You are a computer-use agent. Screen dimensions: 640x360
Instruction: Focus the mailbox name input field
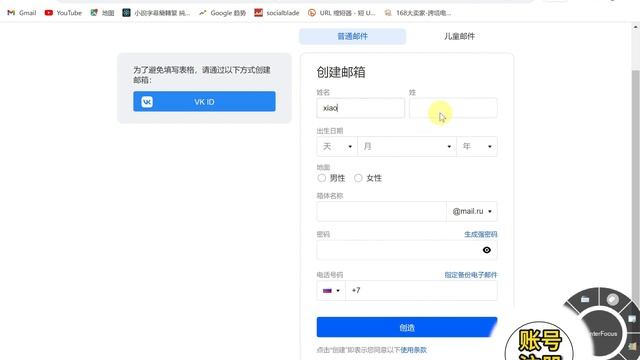click(x=381, y=211)
